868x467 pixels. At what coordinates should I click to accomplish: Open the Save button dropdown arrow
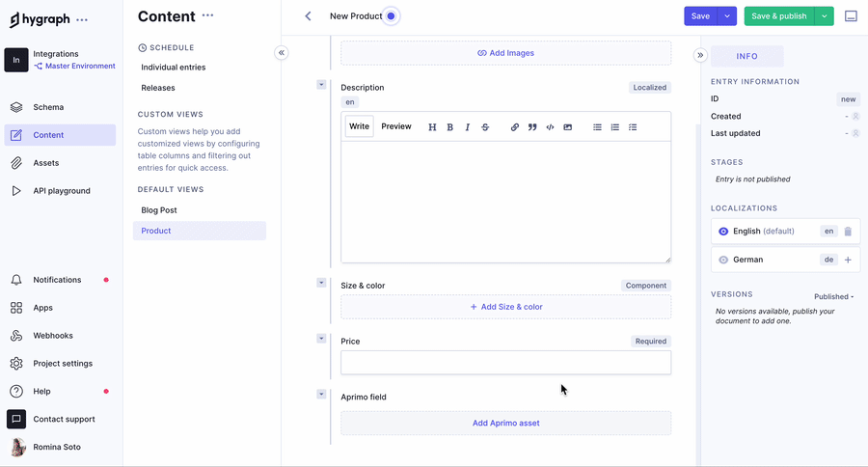(727, 16)
